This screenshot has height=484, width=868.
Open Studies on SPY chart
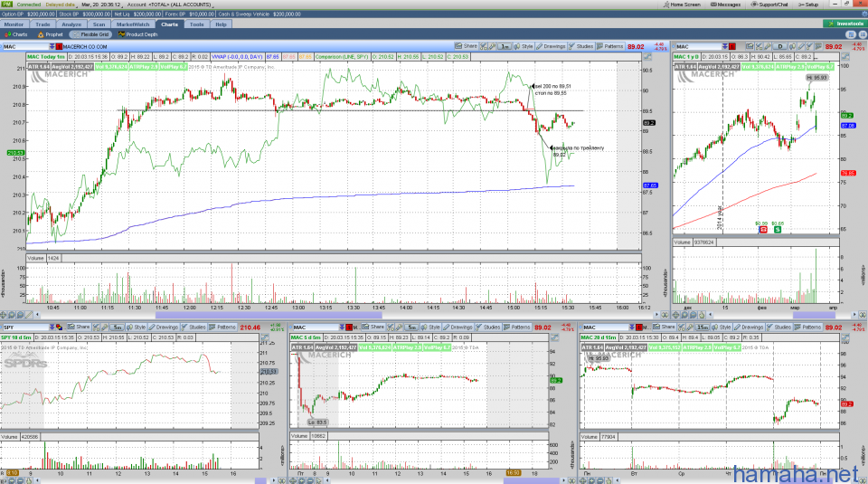193,327
